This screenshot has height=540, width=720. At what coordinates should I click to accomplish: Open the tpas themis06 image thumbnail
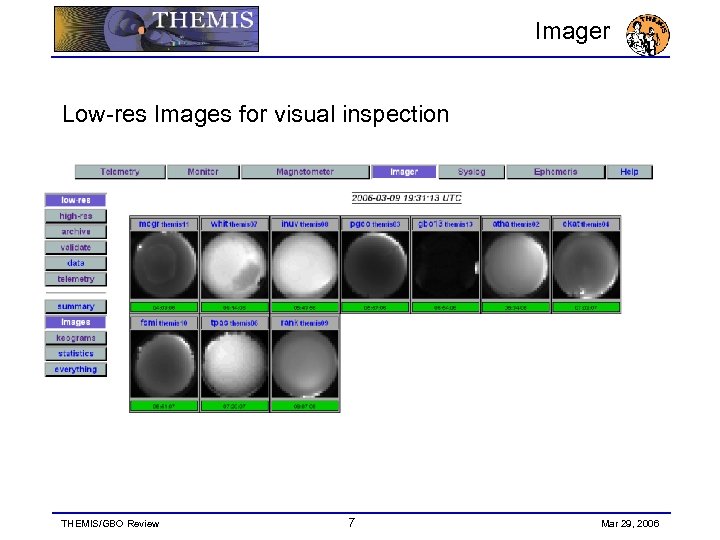point(235,364)
